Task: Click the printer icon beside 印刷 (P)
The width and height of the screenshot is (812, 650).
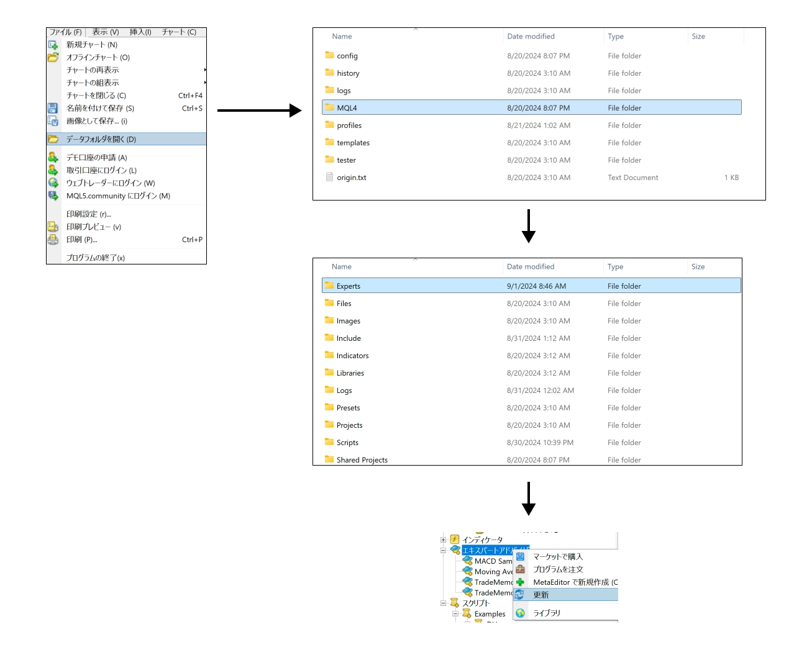Action: (53, 240)
